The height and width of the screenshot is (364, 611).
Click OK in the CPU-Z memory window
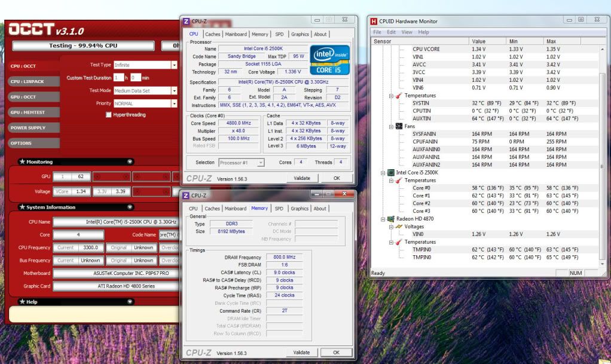pyautogui.click(x=336, y=352)
